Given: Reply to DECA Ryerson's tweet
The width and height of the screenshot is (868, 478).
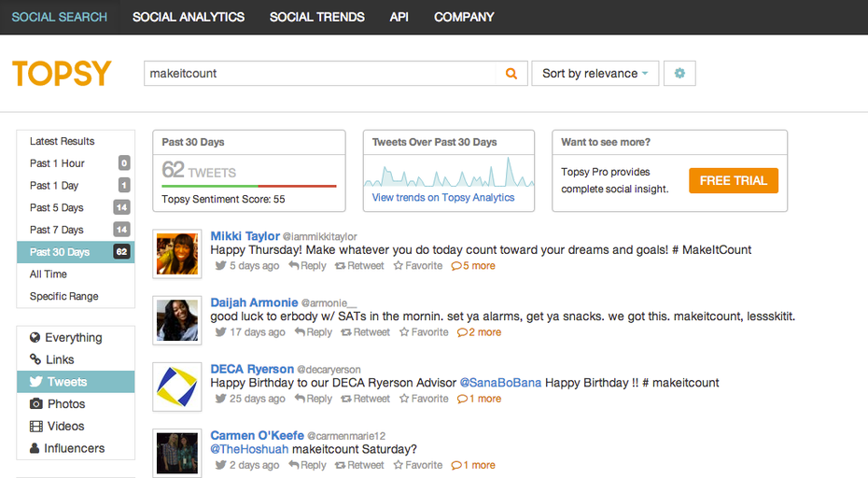Looking at the screenshot, I should (x=314, y=399).
